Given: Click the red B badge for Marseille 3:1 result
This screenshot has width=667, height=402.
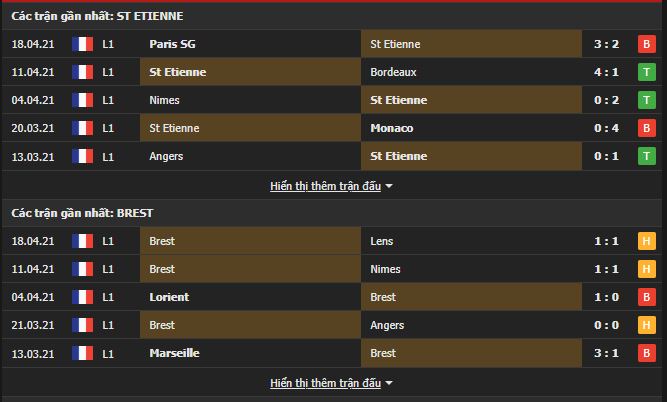Looking at the screenshot, I should point(646,353).
